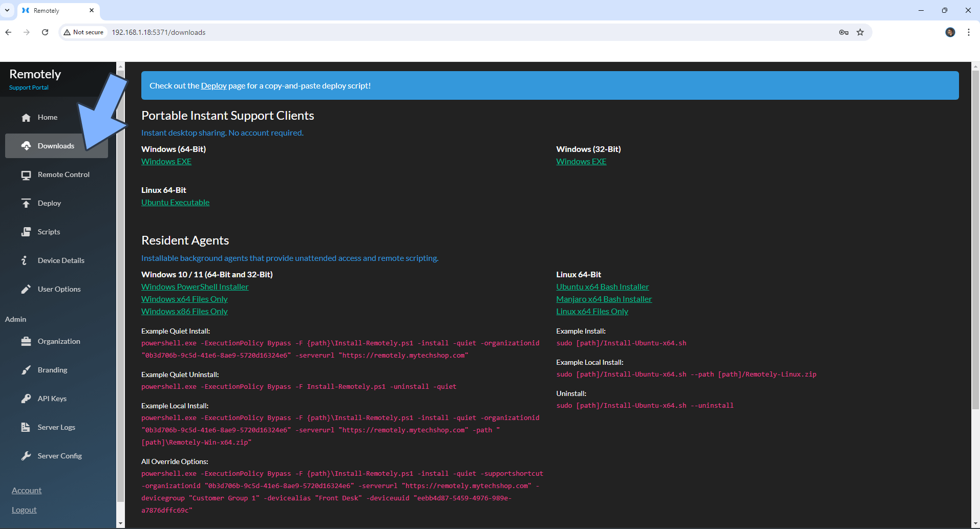Screen dimensions: 980x529
Task: Select the Remotely browser tab
Action: pos(58,10)
